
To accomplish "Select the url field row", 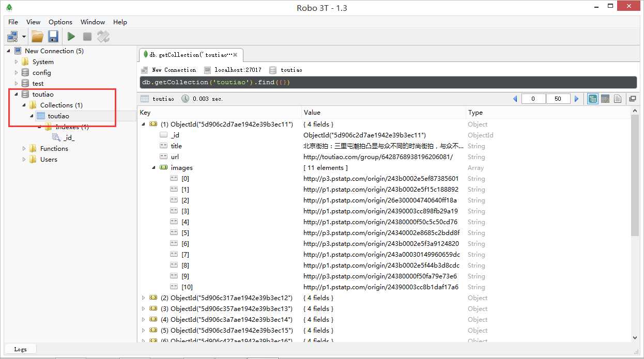I will pos(385,157).
